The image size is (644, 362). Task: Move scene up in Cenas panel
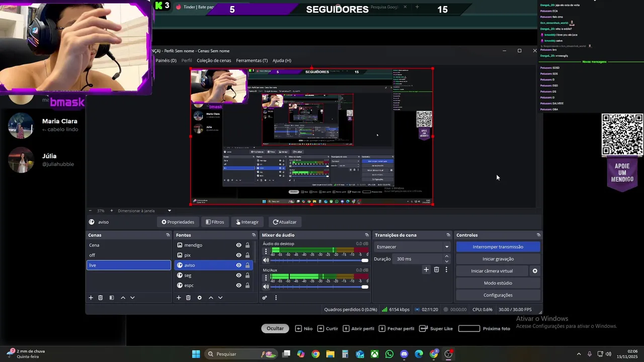pos(123,298)
